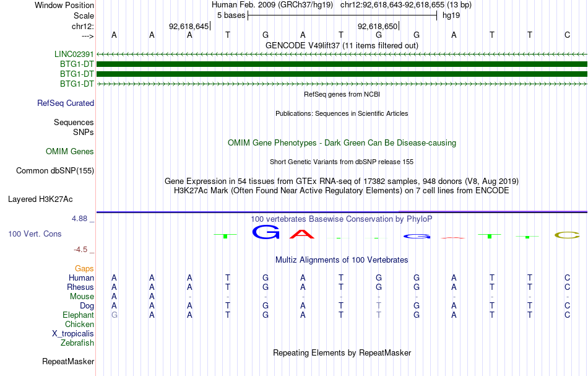The height and width of the screenshot is (376, 588).
Task: Click the Zebrafish species row label
Action: click(77, 343)
